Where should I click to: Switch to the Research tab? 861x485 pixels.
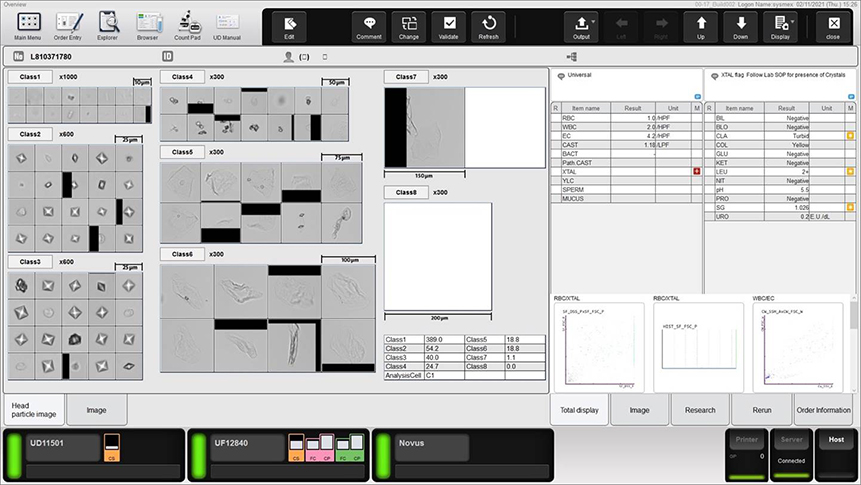coord(700,409)
